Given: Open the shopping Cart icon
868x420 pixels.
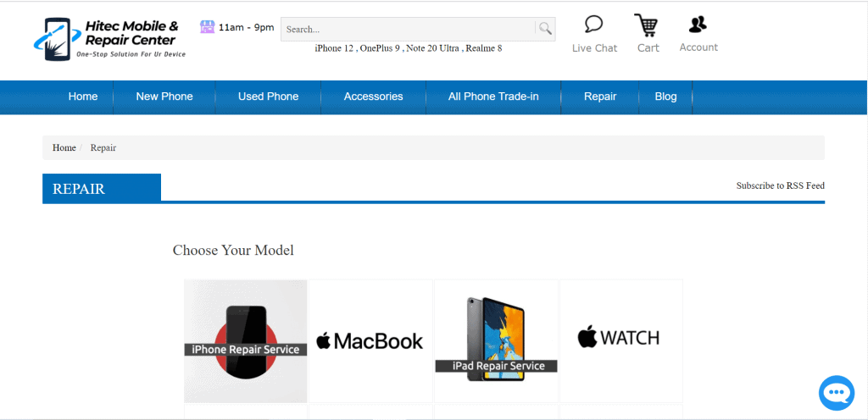Looking at the screenshot, I should 647,25.
